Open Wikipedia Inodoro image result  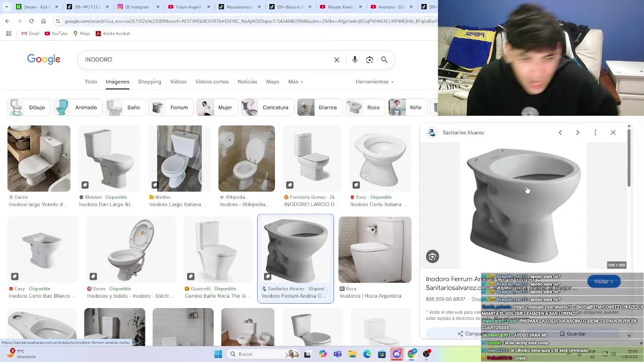coord(247,158)
